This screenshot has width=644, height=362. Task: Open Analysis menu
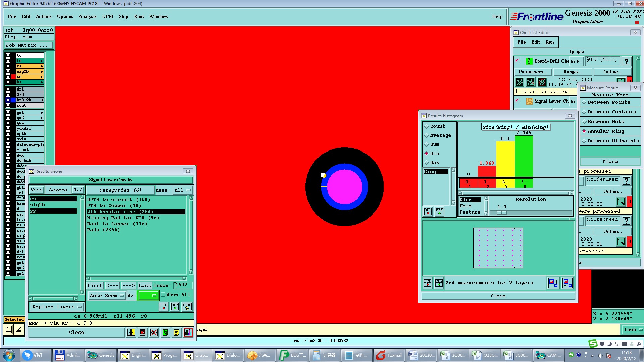(88, 17)
